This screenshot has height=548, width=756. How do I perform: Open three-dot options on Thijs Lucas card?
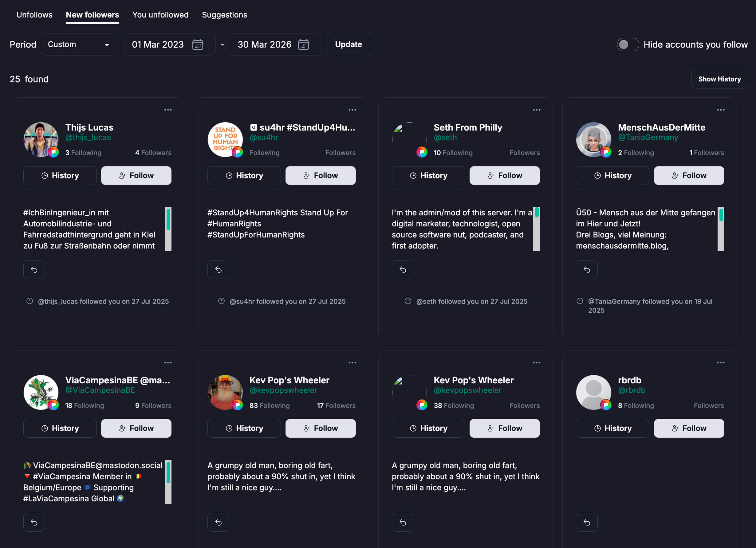tap(168, 110)
